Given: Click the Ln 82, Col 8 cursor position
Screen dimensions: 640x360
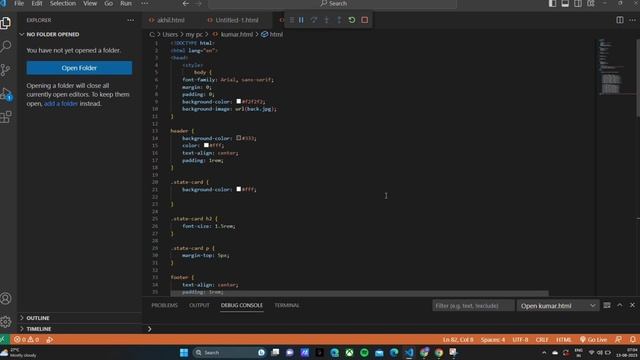Looking at the screenshot, I should tap(458, 340).
